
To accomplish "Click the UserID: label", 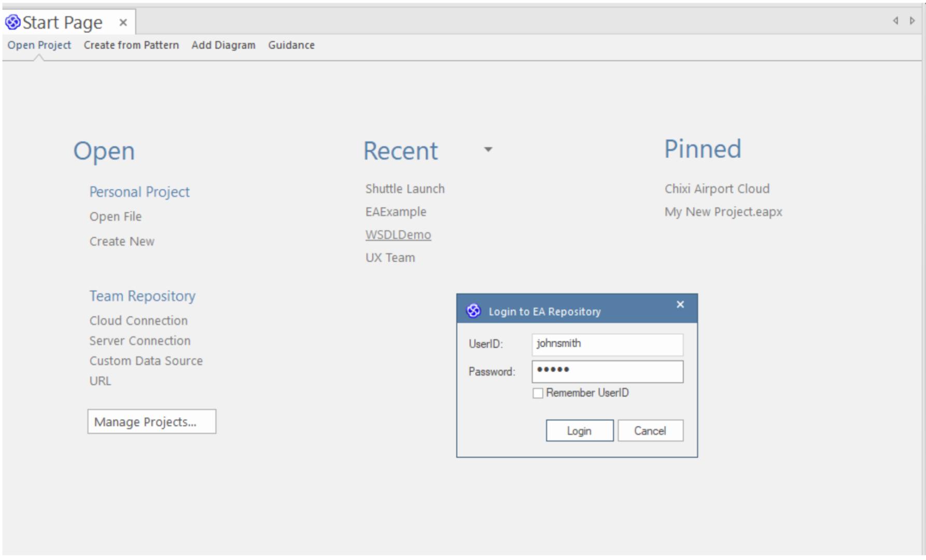I will pyautogui.click(x=486, y=344).
